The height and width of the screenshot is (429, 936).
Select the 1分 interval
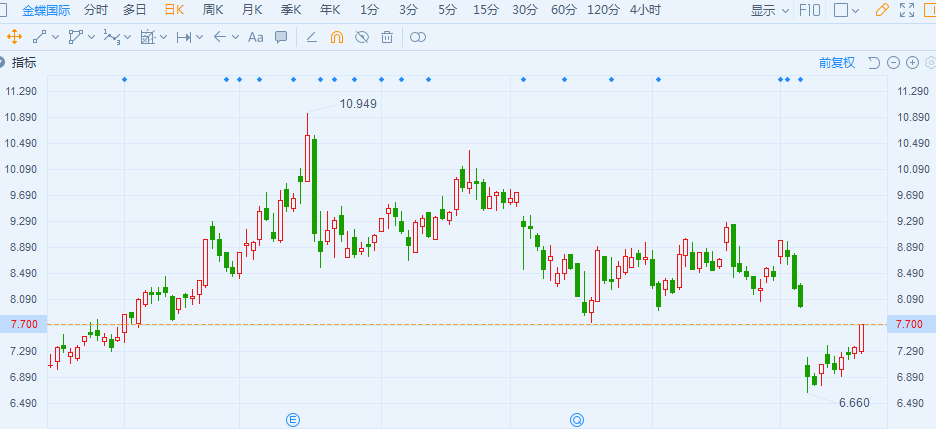click(370, 10)
